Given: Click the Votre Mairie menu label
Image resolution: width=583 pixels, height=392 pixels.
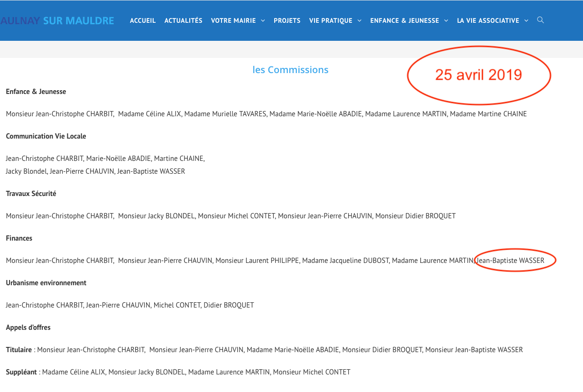Looking at the screenshot, I should tap(233, 20).
